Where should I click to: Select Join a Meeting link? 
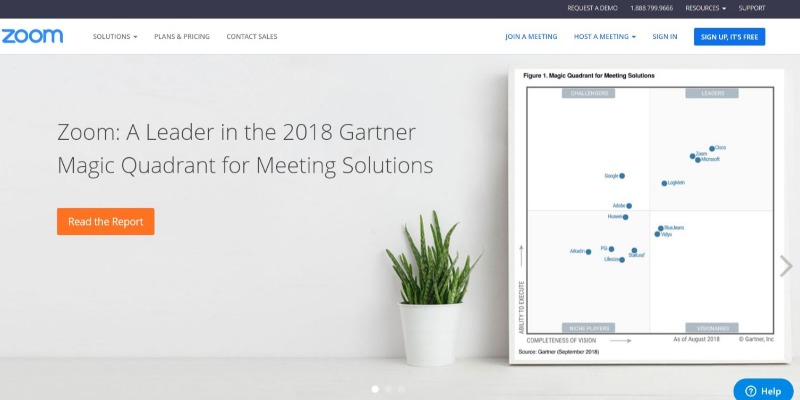point(531,37)
